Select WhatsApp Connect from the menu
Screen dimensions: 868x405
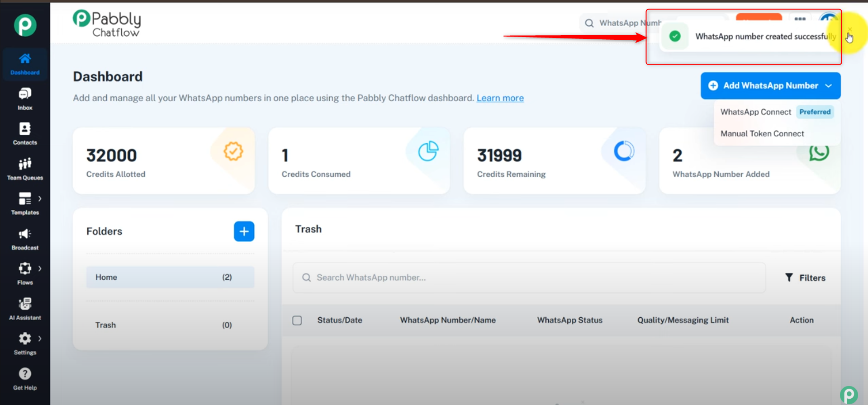point(777,112)
